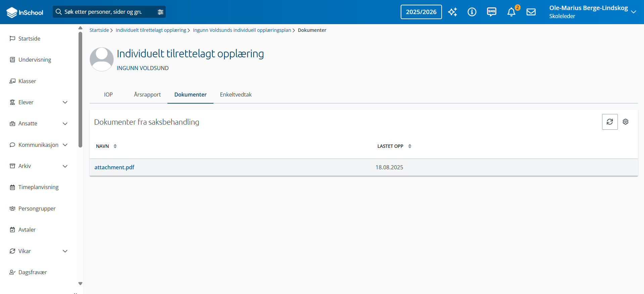Open Klasser in sidebar

click(27, 81)
